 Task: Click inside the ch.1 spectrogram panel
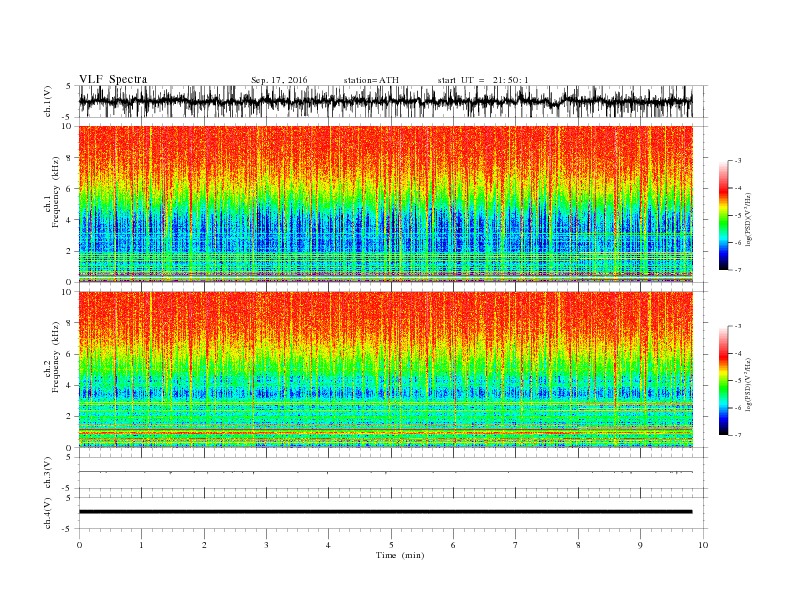click(x=386, y=204)
